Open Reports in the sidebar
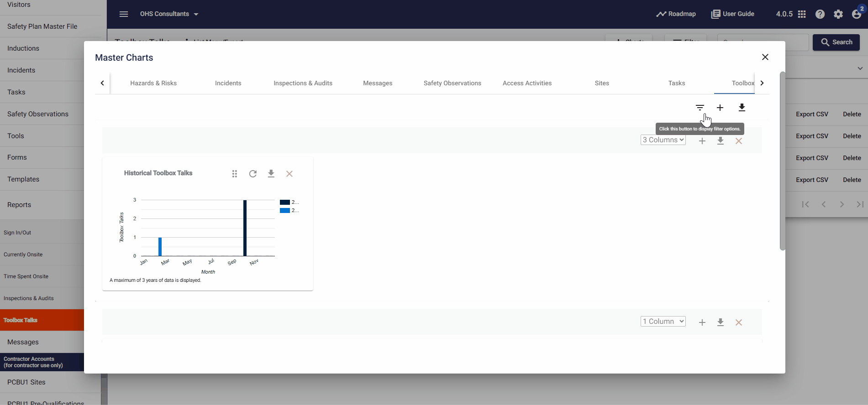 click(x=19, y=205)
